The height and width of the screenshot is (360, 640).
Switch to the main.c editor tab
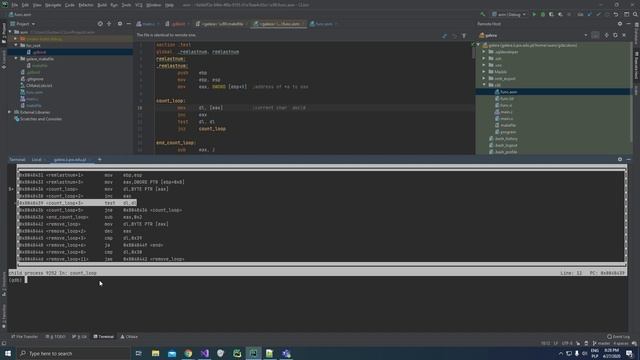coord(148,24)
